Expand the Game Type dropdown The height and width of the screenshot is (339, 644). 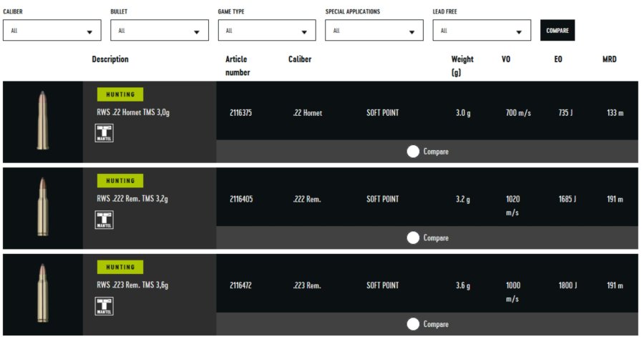point(267,30)
